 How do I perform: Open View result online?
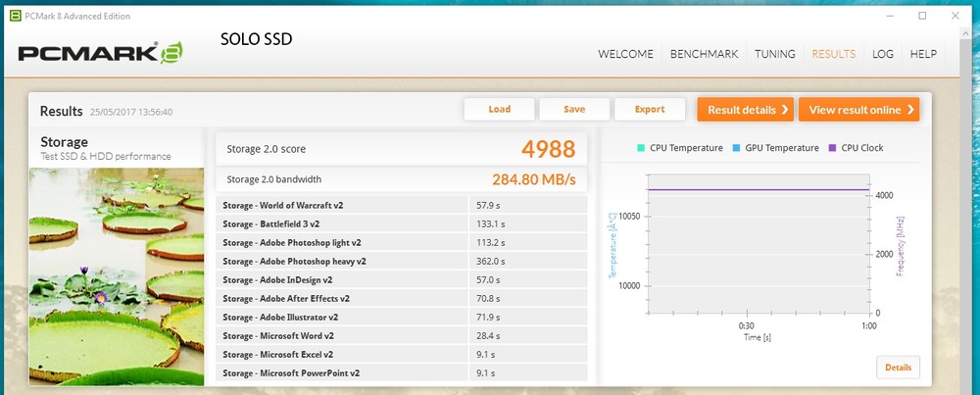pyautogui.click(x=859, y=110)
